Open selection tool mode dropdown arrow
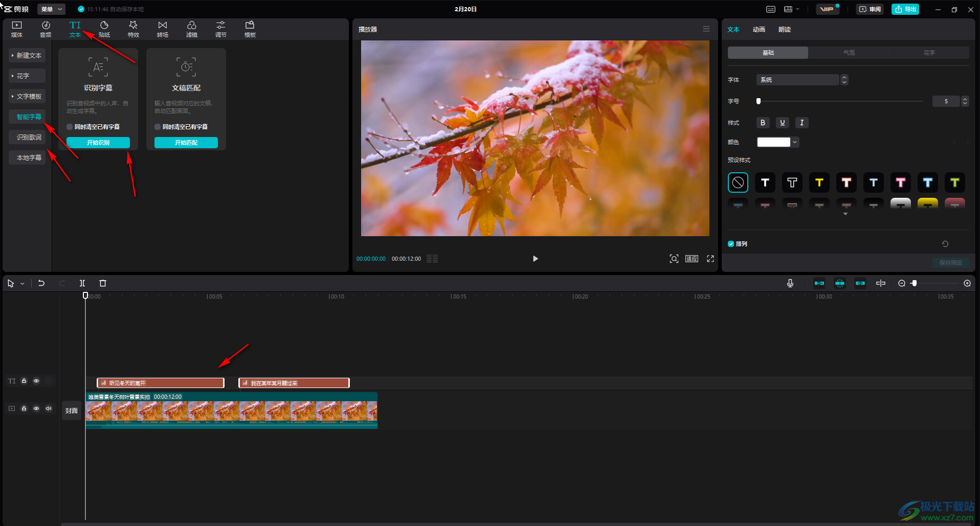Viewport: 980px width, 526px height. tap(23, 283)
